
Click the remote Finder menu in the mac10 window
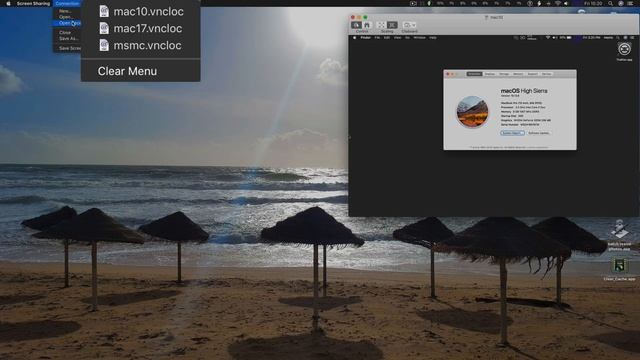[366, 38]
